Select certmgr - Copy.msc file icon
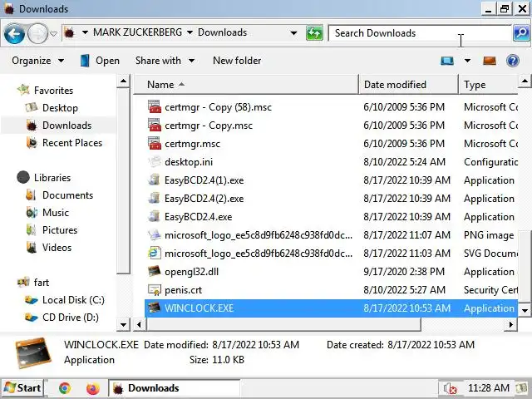 (154, 126)
